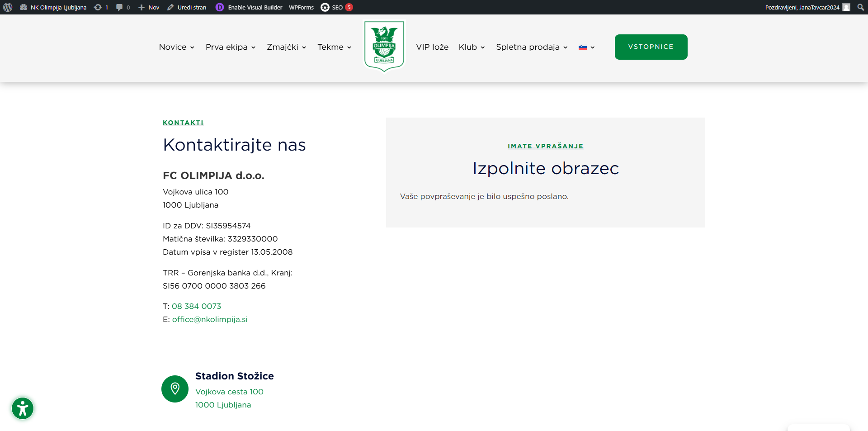Expand the Klub menu
Image resolution: width=868 pixels, height=431 pixels.
tap(472, 47)
